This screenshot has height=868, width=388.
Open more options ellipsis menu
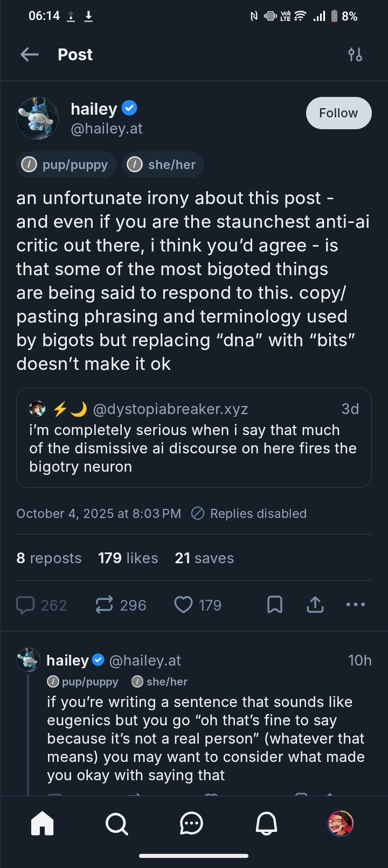click(356, 605)
